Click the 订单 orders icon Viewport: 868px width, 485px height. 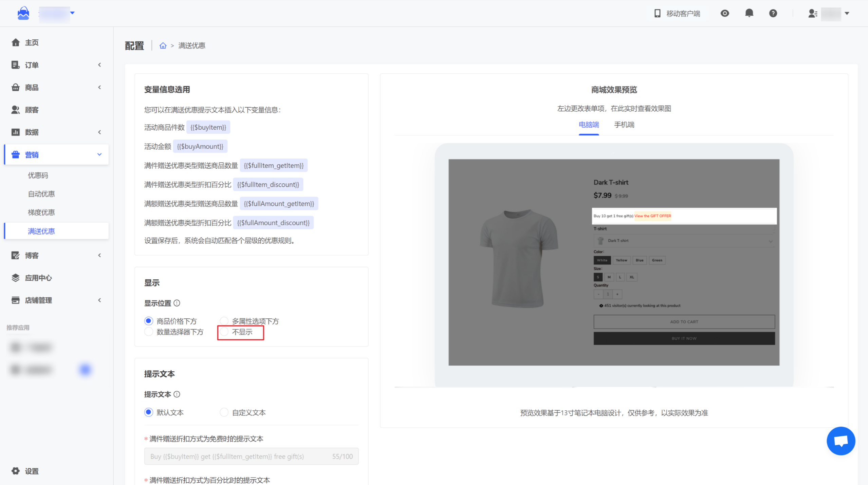click(x=15, y=65)
